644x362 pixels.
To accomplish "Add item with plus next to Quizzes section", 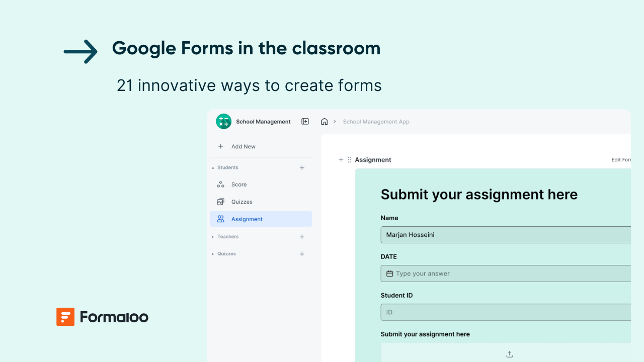I will 302,254.
